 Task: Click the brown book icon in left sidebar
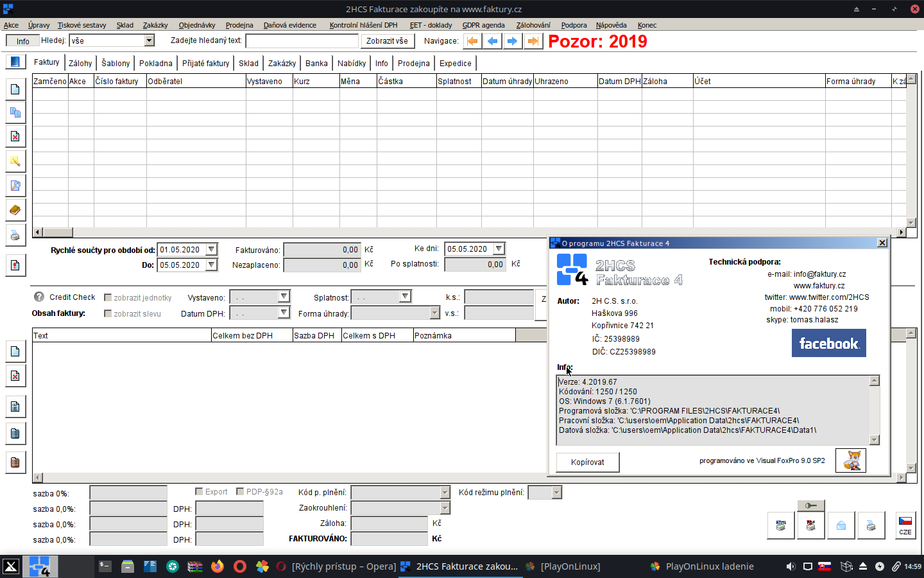(x=15, y=210)
